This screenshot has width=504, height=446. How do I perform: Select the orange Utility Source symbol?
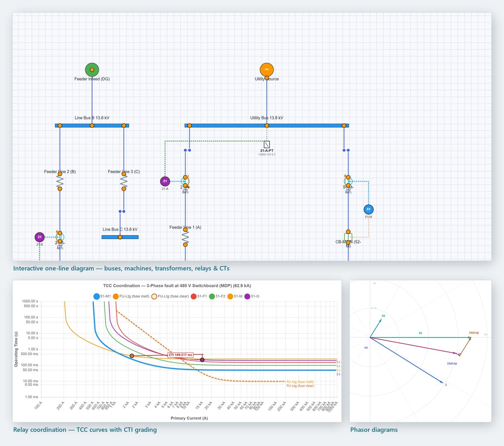[267, 70]
